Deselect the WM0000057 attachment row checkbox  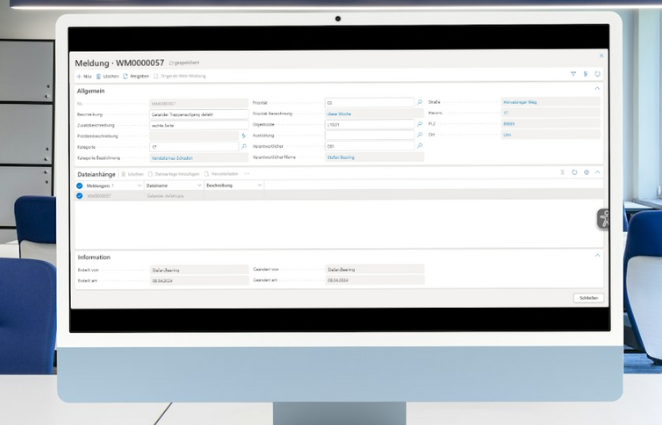[x=80, y=196]
